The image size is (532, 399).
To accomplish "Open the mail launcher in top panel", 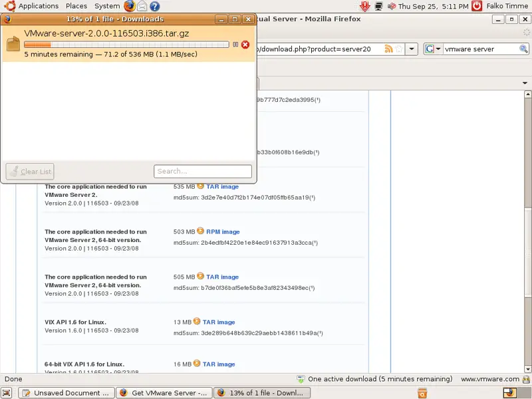I will 142,6.
